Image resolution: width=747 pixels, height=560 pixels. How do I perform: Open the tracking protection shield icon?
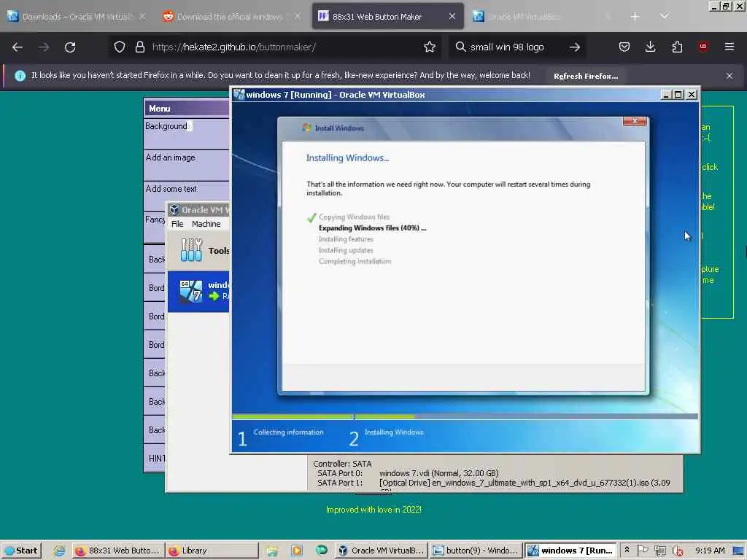[120, 47]
